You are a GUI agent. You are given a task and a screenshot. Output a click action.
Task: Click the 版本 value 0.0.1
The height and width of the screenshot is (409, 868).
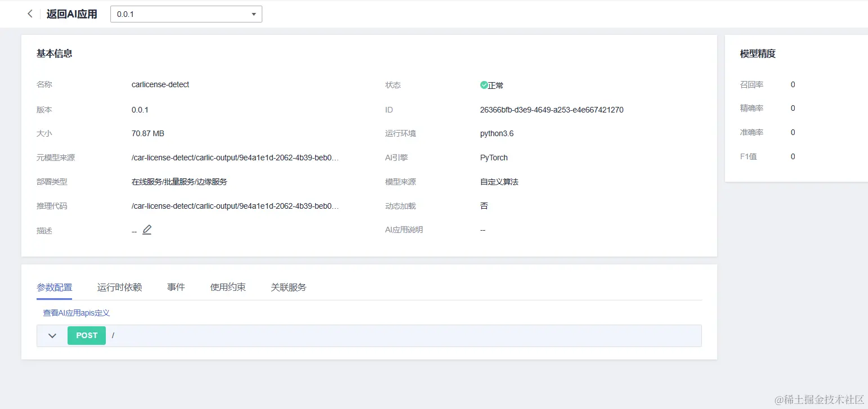point(140,110)
